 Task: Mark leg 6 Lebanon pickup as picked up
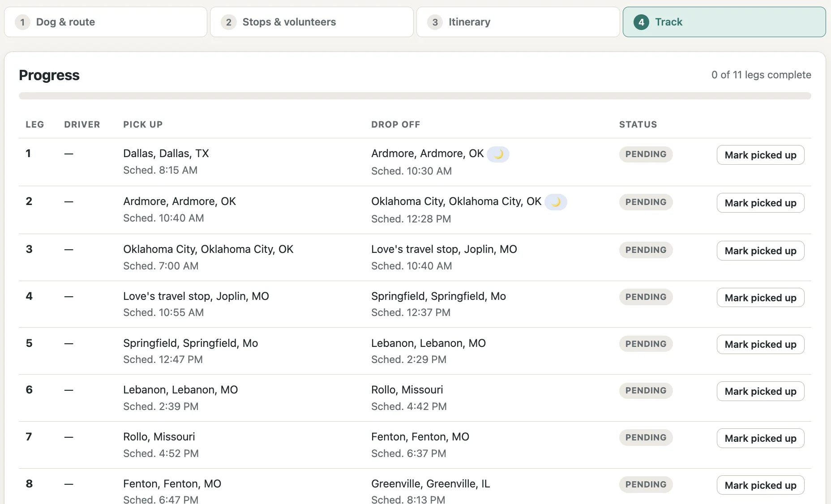[x=760, y=391]
